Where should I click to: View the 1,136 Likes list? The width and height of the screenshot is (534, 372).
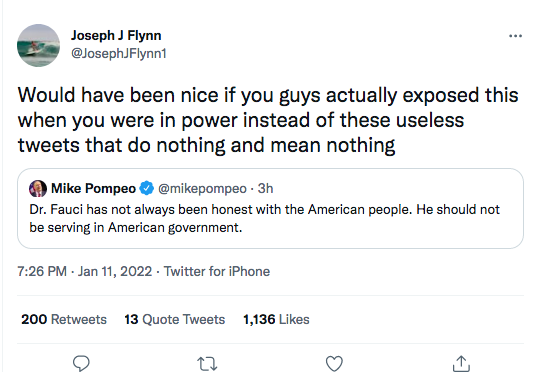(x=276, y=320)
